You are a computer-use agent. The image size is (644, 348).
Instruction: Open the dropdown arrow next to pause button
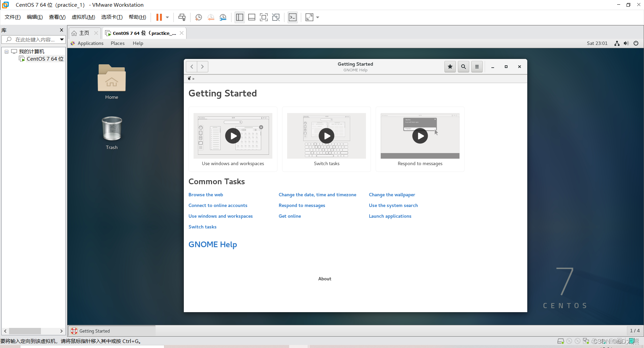coord(167,17)
